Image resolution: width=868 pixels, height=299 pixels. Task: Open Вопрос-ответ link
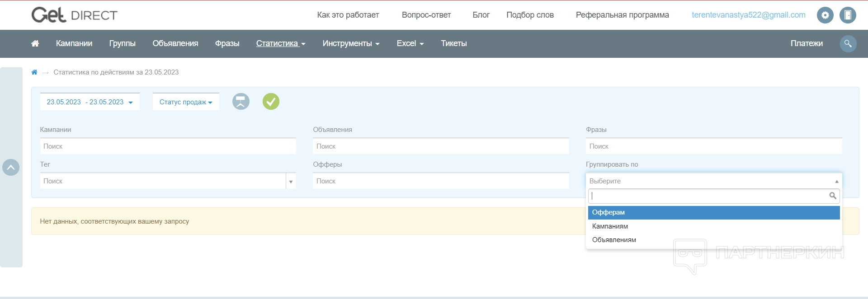click(x=426, y=15)
